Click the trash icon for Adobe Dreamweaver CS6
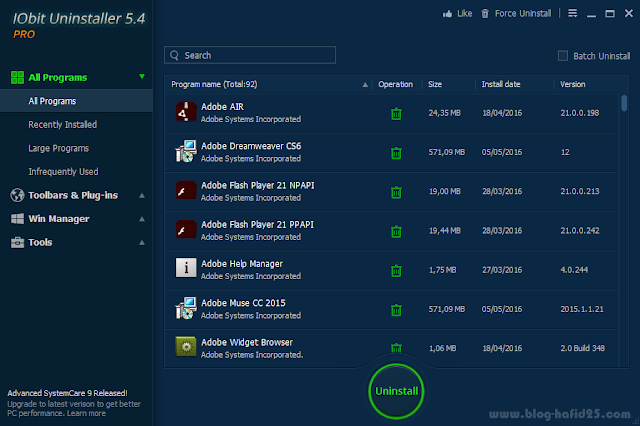Viewport: 640px width, 426px height. point(396,153)
